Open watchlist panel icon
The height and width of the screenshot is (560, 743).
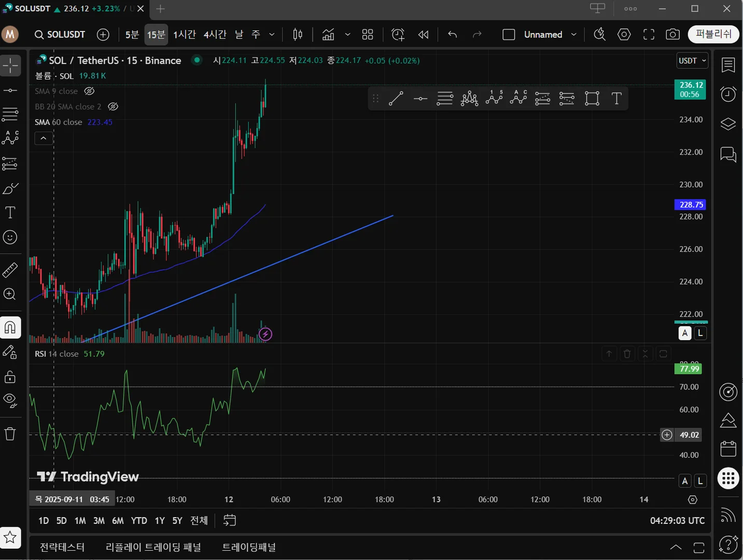click(728, 65)
